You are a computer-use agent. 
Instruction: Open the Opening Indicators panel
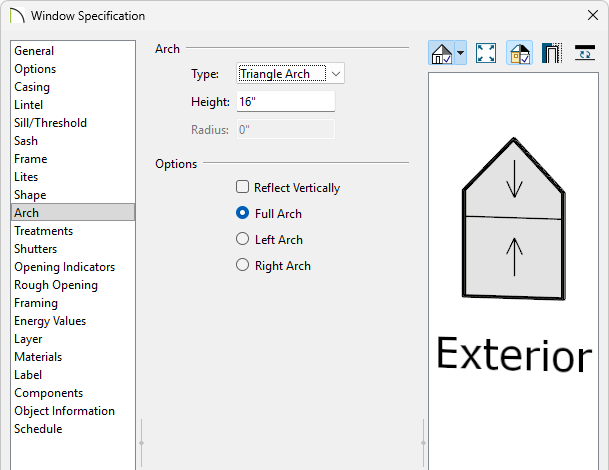(73, 267)
